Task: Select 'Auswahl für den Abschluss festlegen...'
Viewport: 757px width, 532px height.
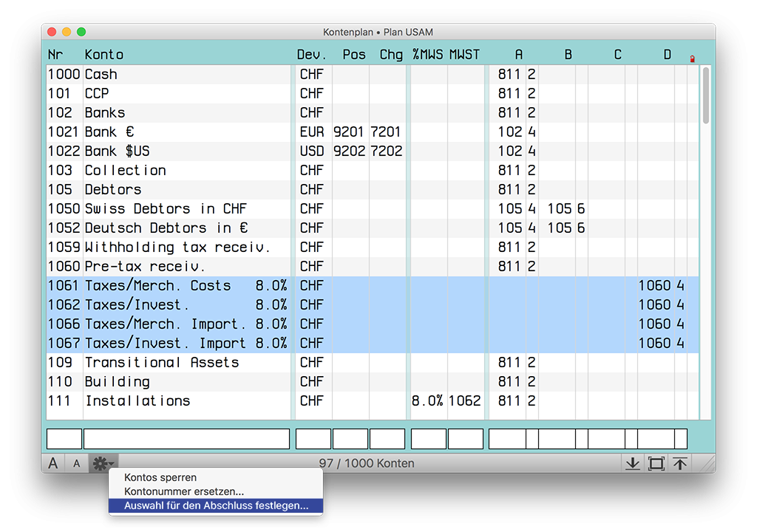Action: (x=216, y=505)
